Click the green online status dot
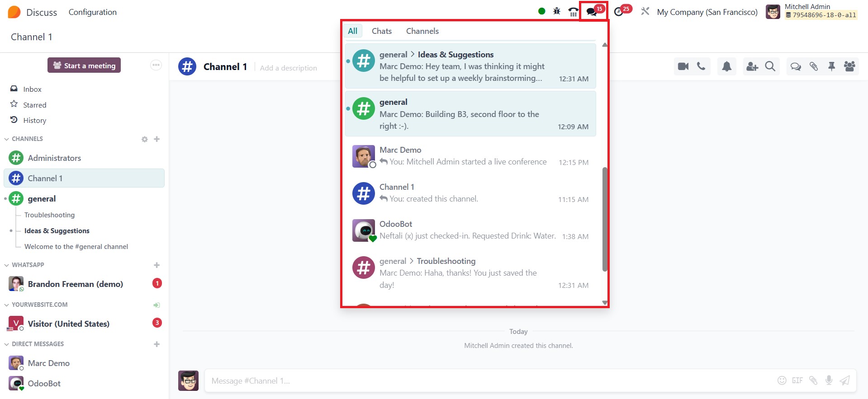868x399 pixels. [542, 11]
